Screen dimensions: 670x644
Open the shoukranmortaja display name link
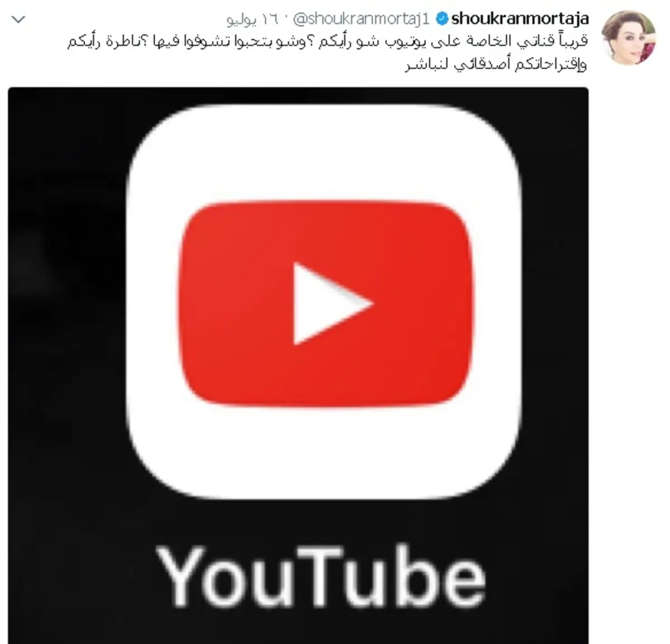pyautogui.click(x=519, y=20)
